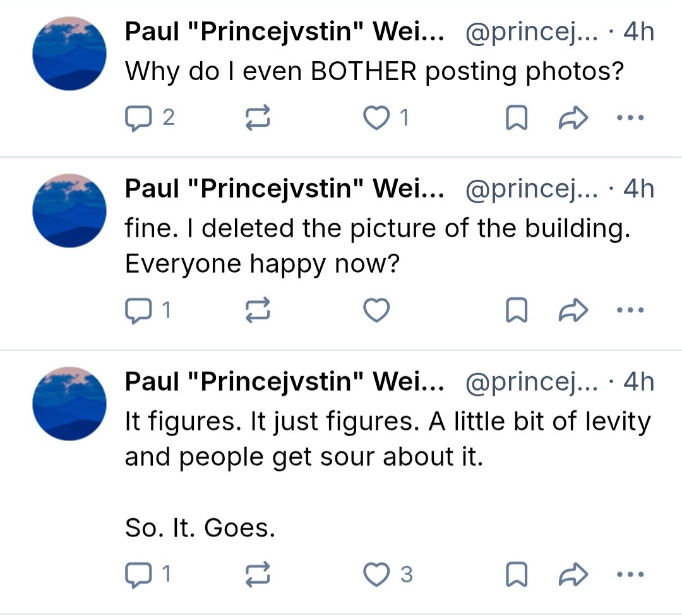Open the @princej handle on the last post
The width and height of the screenshot is (682, 616).
pos(532,382)
